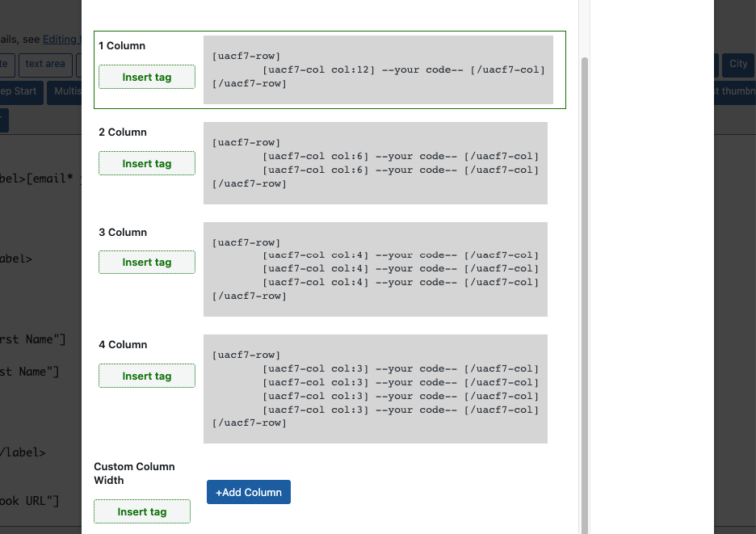This screenshot has width=756, height=534.
Task: Click Insert tag for 4 Column layout
Action: click(146, 376)
